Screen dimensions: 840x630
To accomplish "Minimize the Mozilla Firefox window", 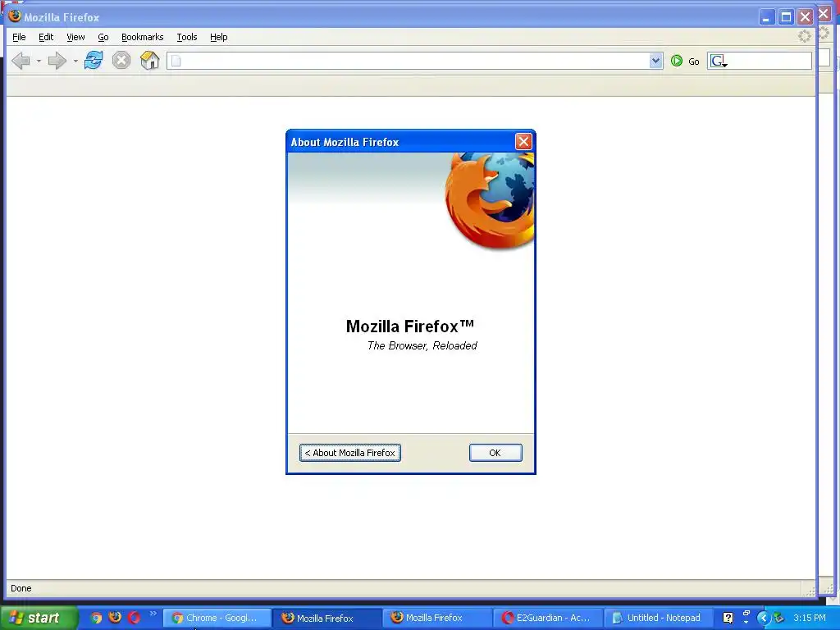I will [767, 17].
